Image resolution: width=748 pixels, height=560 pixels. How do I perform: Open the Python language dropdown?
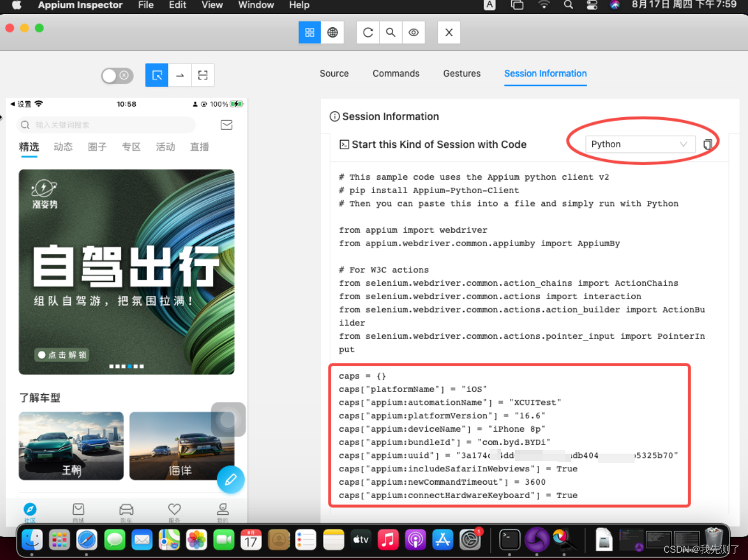pyautogui.click(x=640, y=144)
